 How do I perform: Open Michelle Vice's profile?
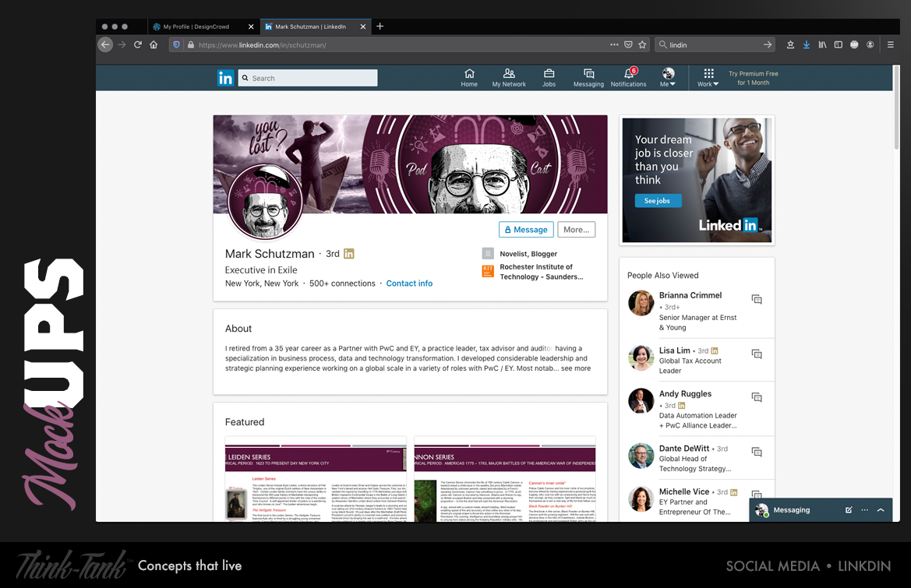click(683, 492)
